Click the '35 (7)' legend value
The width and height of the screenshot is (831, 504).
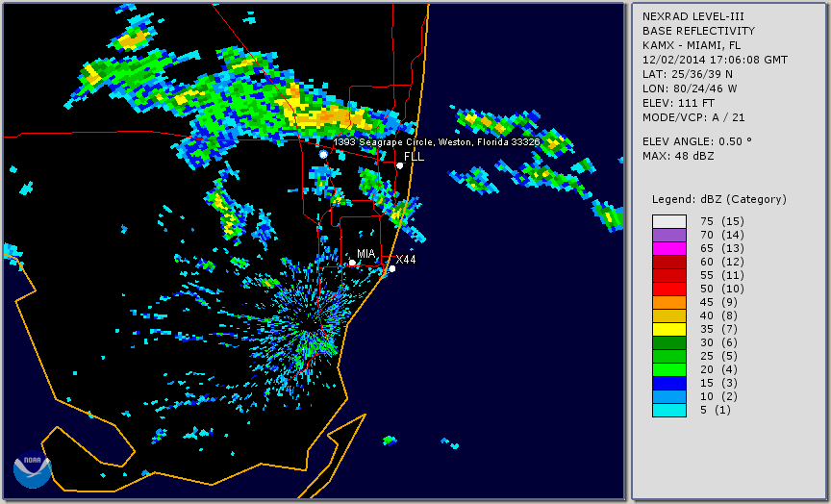718,329
